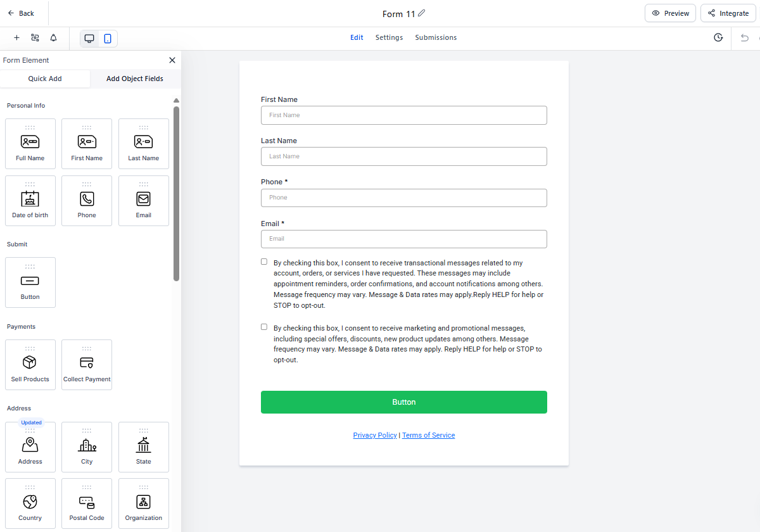
Task: Click the plus add element icon
Action: point(16,38)
